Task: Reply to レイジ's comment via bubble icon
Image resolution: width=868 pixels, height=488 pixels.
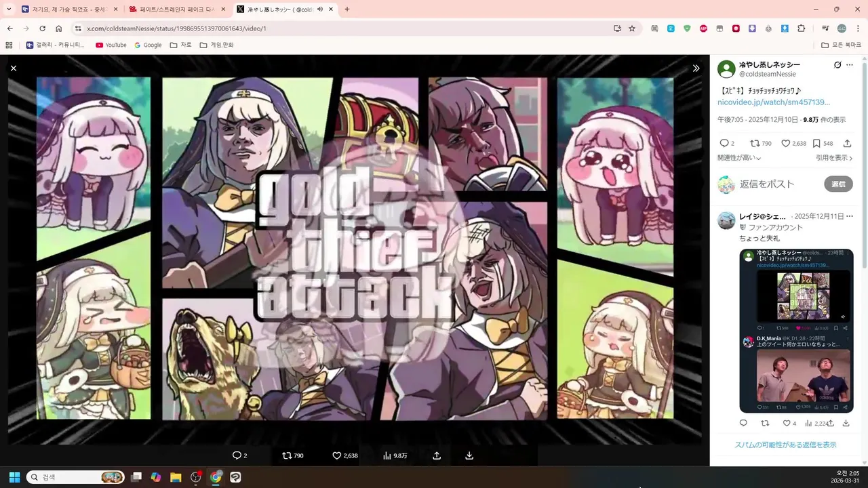Action: 743,424
